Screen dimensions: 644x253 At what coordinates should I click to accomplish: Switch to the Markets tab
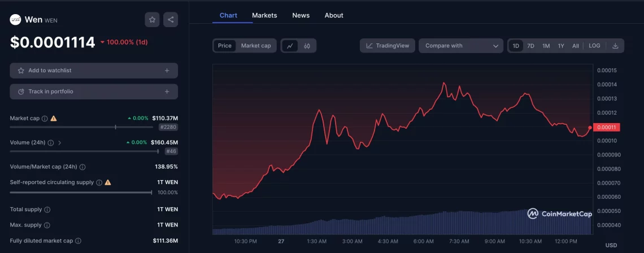click(264, 15)
